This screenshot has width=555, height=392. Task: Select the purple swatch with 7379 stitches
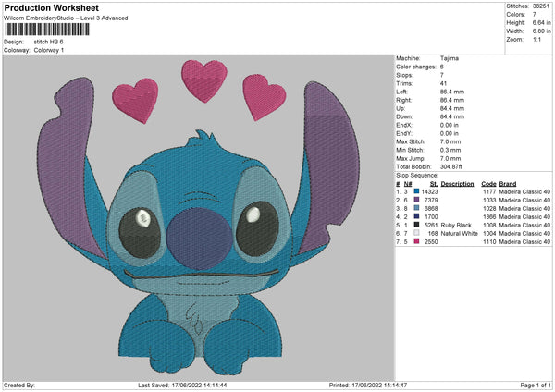pos(417,200)
